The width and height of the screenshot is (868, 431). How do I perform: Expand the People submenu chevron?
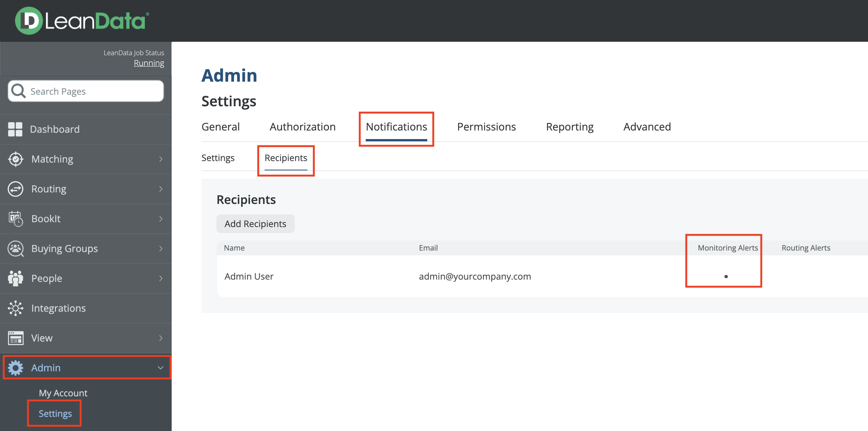tap(161, 279)
